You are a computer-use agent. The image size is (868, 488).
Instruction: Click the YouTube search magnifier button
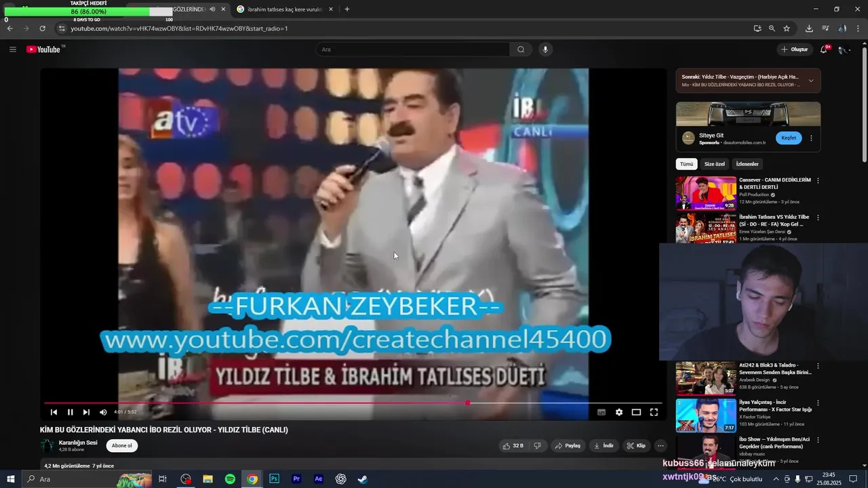(521, 49)
